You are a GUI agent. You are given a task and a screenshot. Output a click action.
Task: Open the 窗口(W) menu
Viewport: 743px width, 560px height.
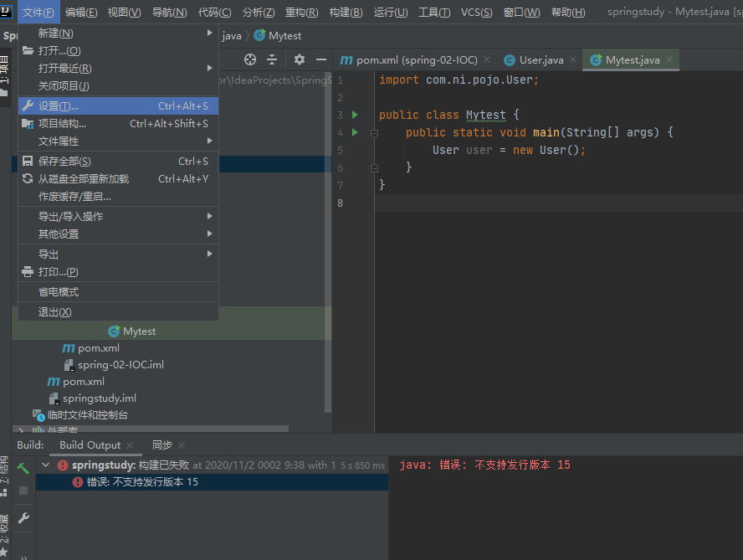[521, 12]
